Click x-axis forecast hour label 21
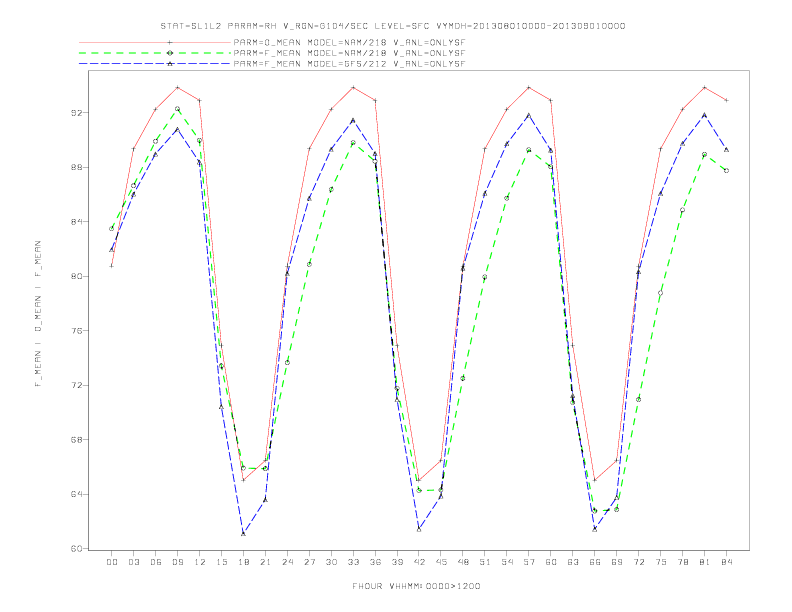The width and height of the screenshot is (792, 612). [x=265, y=562]
